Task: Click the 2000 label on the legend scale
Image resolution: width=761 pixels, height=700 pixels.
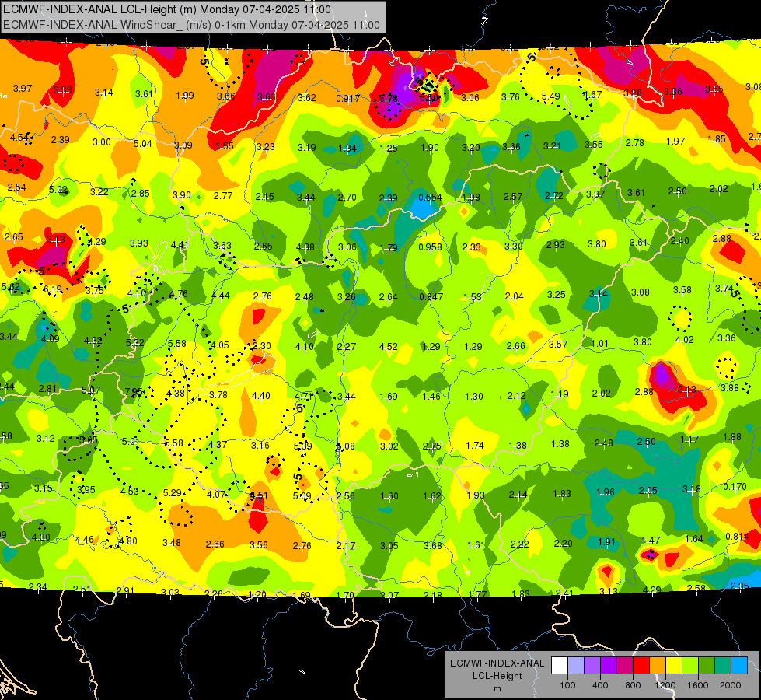Action: click(730, 685)
